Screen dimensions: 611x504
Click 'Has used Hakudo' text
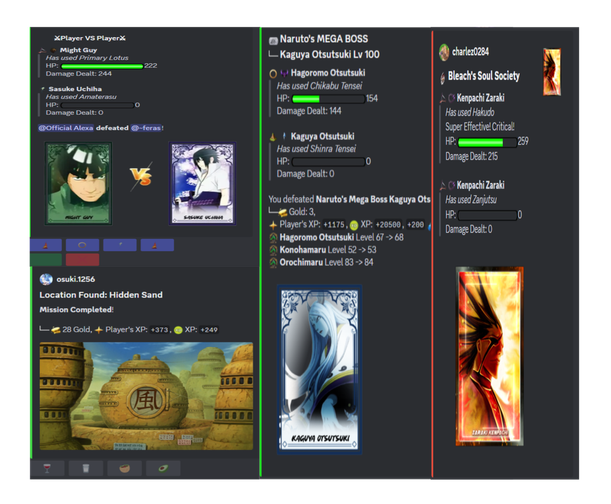click(x=470, y=113)
